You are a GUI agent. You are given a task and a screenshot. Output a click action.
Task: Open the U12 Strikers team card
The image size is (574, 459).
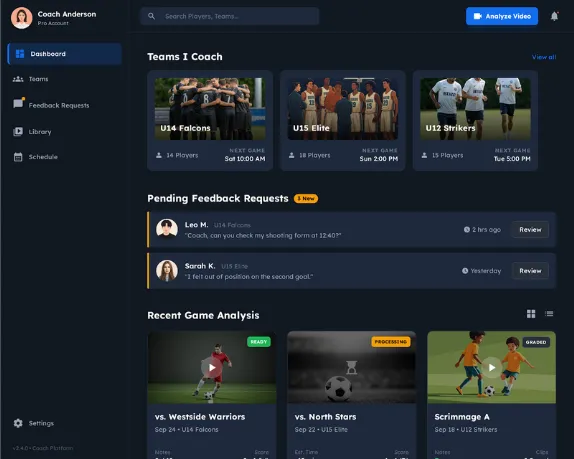coord(475,120)
